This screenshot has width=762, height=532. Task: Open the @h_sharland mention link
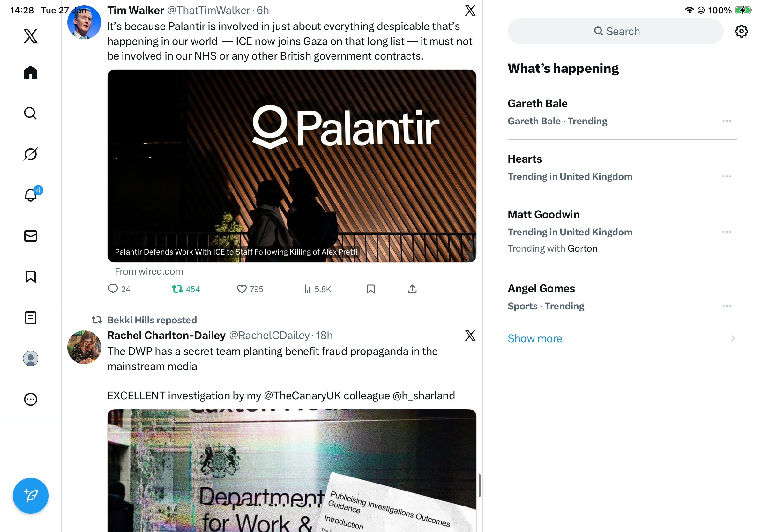click(x=423, y=396)
